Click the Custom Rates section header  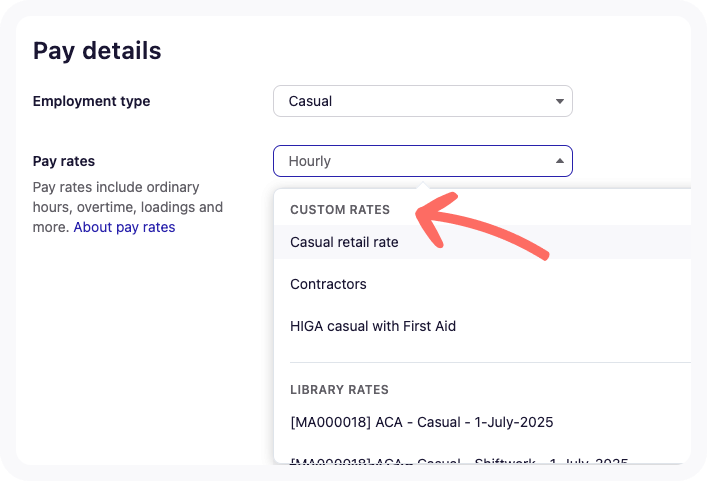point(340,210)
